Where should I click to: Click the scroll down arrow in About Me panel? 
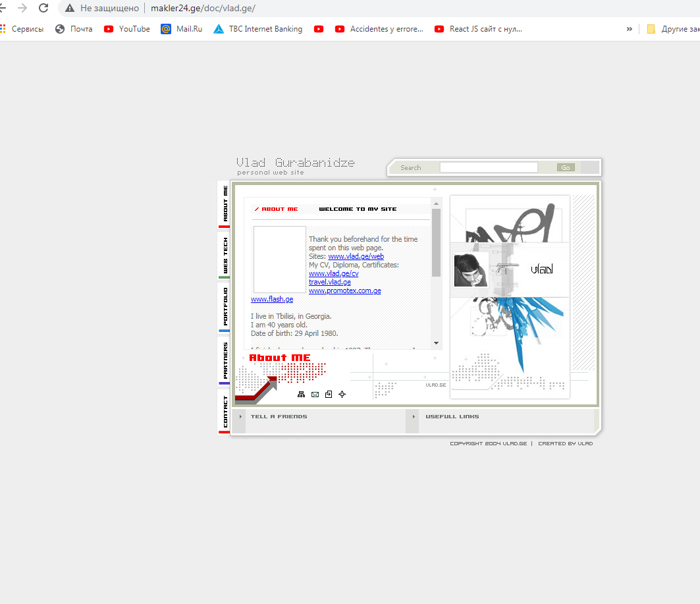[x=436, y=343]
